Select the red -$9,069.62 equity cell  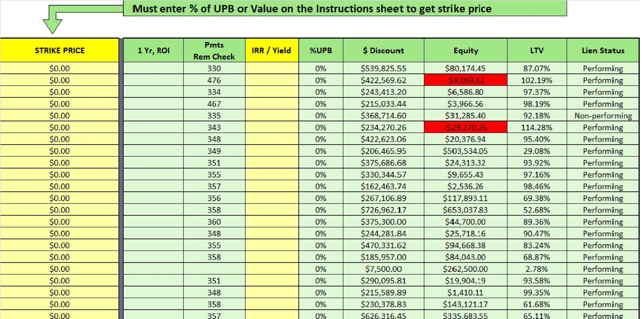tap(465, 80)
